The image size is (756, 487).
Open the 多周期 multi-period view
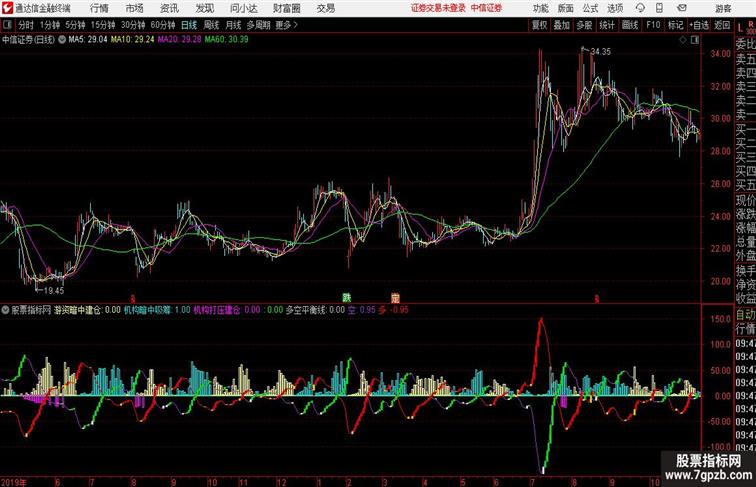pos(259,25)
